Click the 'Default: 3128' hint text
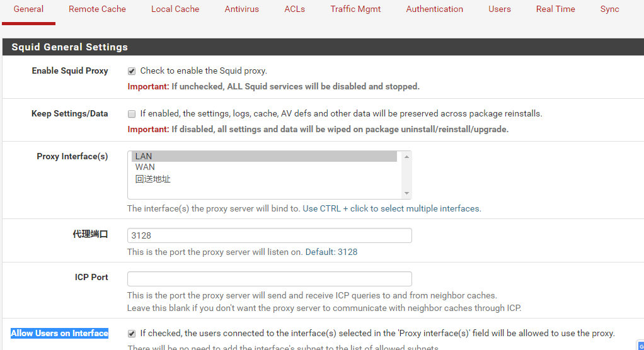 [331, 252]
